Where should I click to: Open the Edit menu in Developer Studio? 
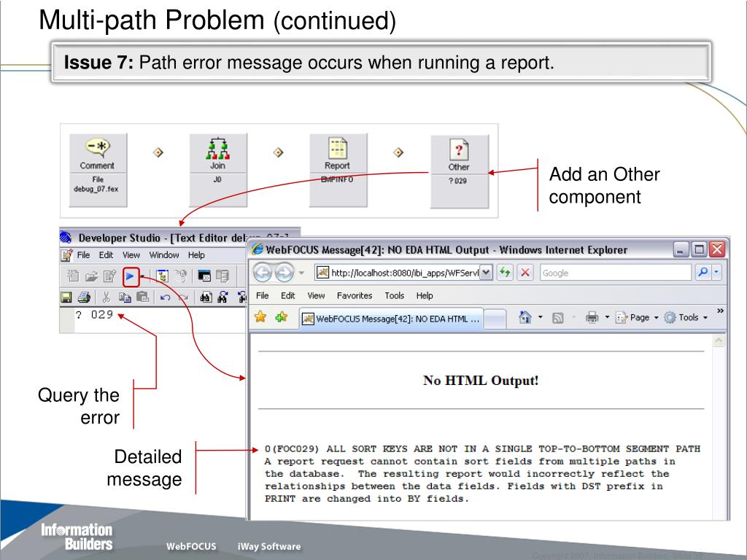106,255
